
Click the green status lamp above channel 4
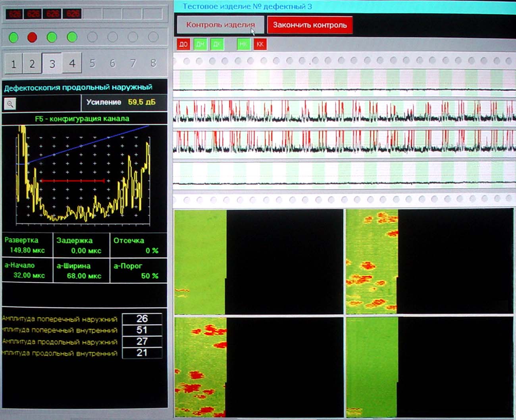72,37
